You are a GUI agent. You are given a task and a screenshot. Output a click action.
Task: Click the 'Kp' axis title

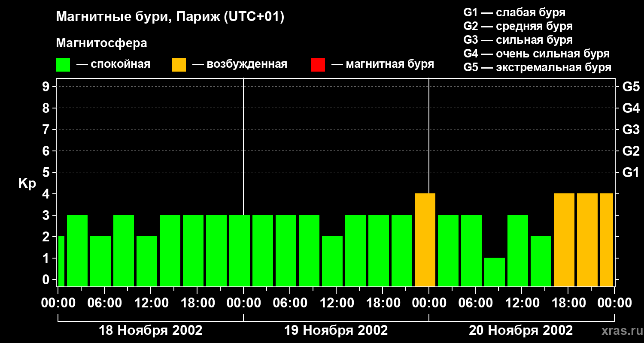[x=27, y=184]
